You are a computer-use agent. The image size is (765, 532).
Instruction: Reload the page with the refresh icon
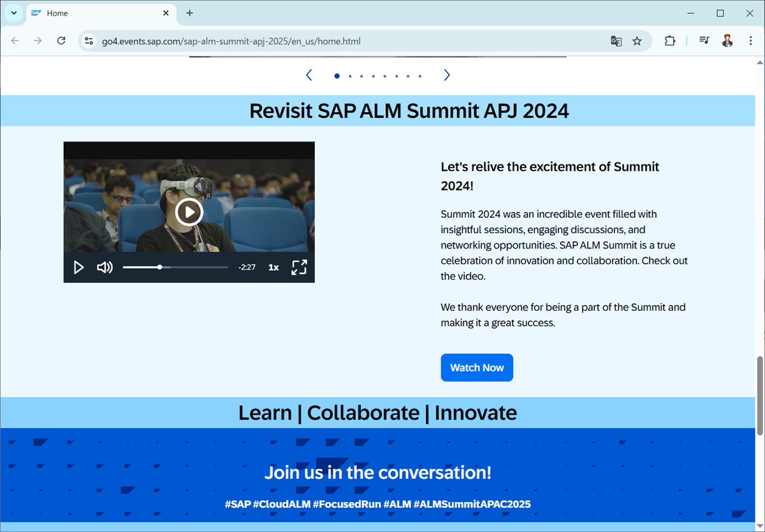(61, 41)
